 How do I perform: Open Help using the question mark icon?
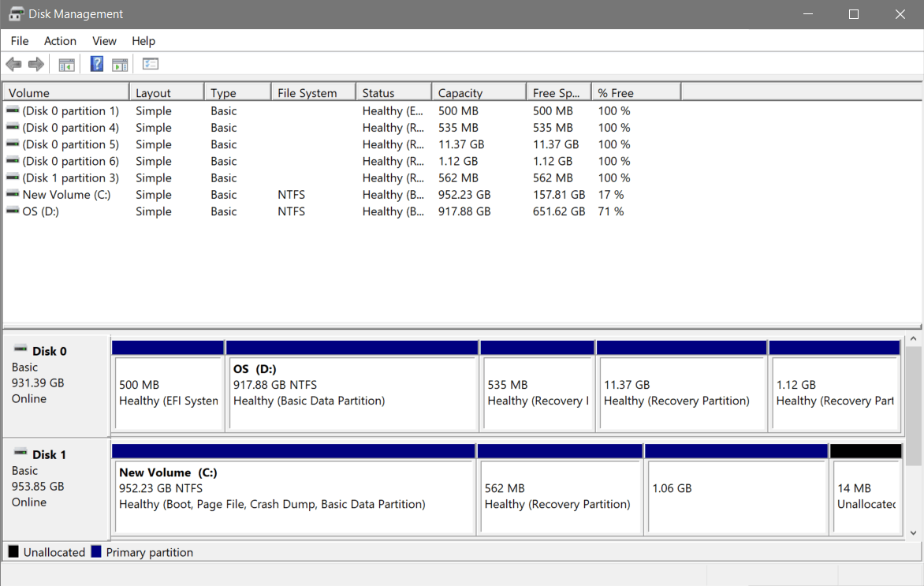[x=96, y=63]
